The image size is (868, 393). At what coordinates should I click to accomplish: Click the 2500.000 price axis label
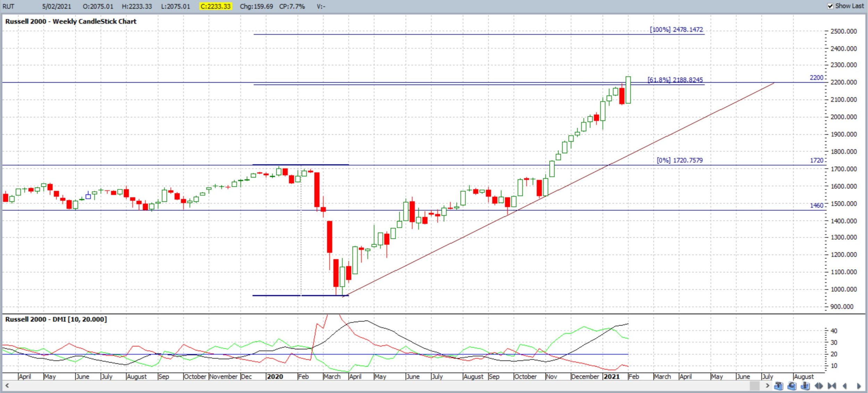coord(844,31)
